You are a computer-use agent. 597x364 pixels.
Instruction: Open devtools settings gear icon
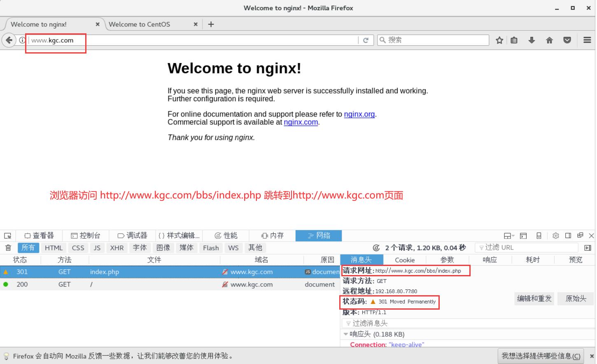[x=556, y=236]
